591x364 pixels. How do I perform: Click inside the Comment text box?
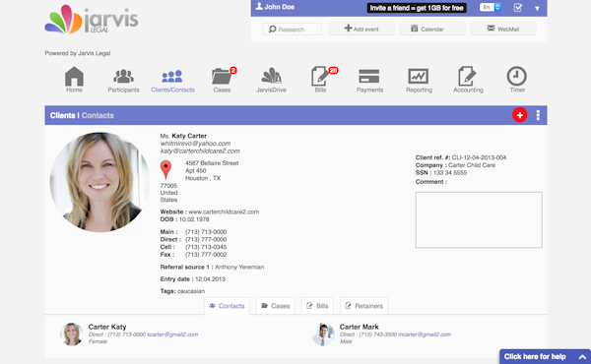tap(479, 219)
